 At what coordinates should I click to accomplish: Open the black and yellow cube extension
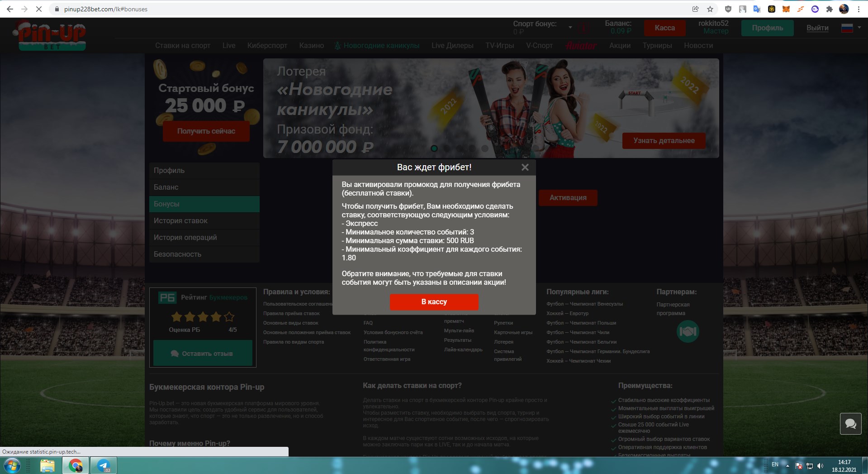772,9
